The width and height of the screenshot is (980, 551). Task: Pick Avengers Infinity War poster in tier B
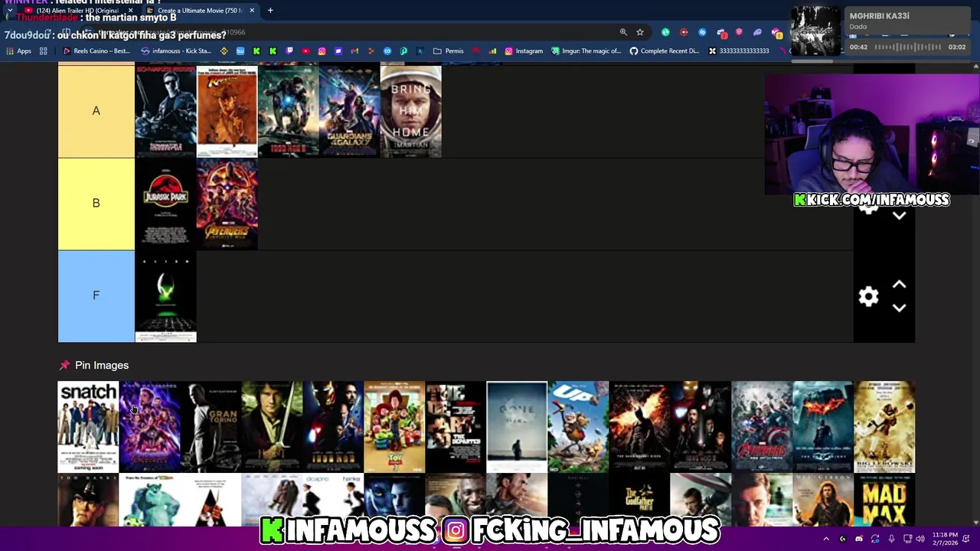(x=227, y=204)
